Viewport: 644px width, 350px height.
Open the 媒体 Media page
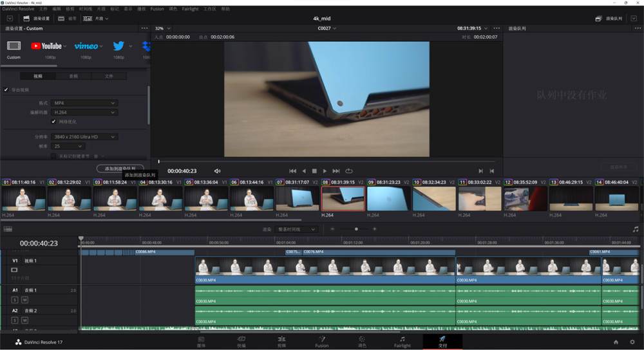(201, 342)
